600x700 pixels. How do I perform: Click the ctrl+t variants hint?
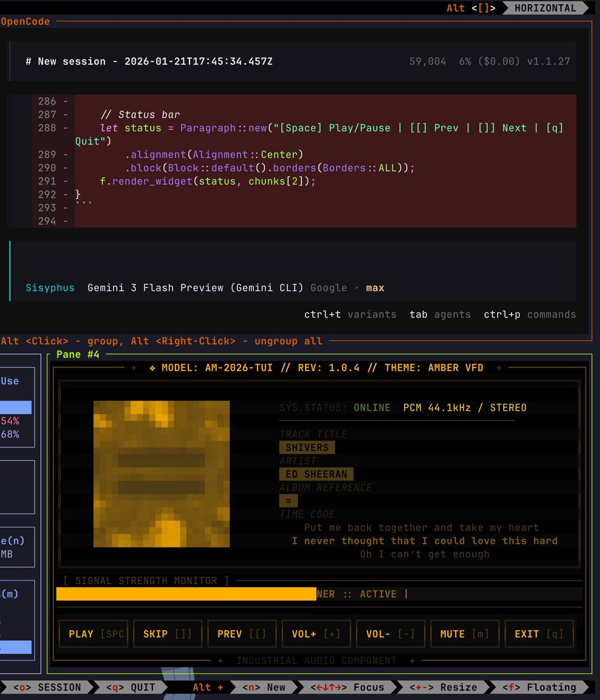coord(350,314)
